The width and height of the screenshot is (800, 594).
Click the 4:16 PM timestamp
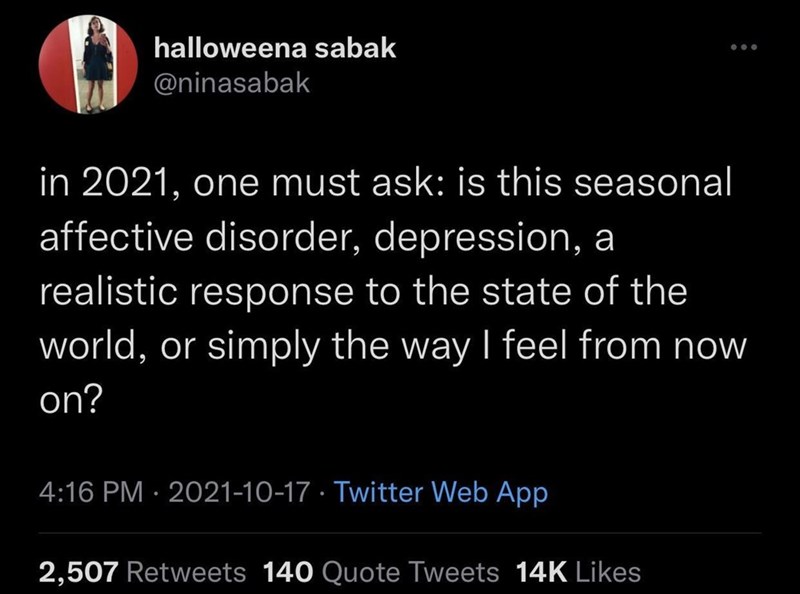87,493
